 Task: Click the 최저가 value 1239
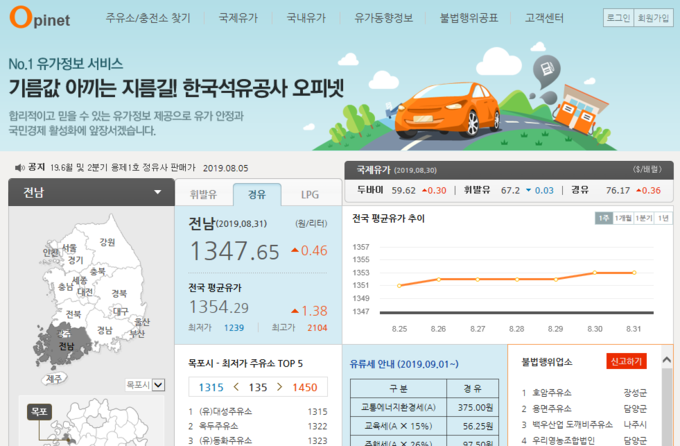tap(234, 328)
